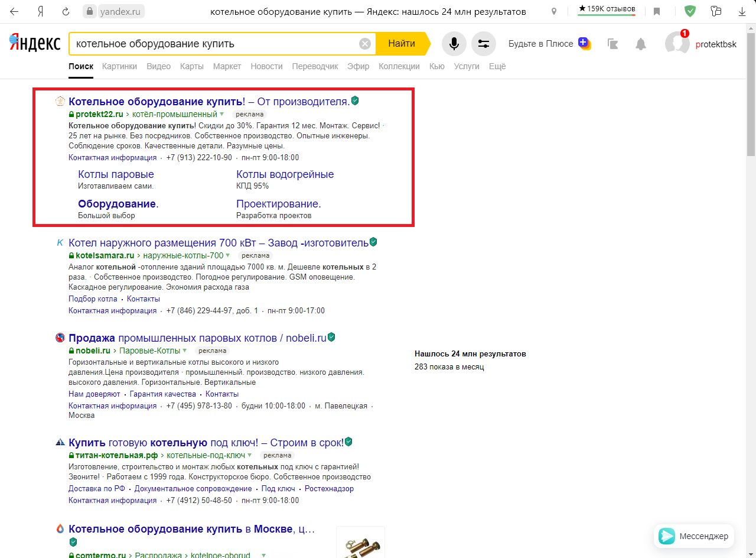
Task: Click the Yandex Plus badge icon
Action: [584, 43]
